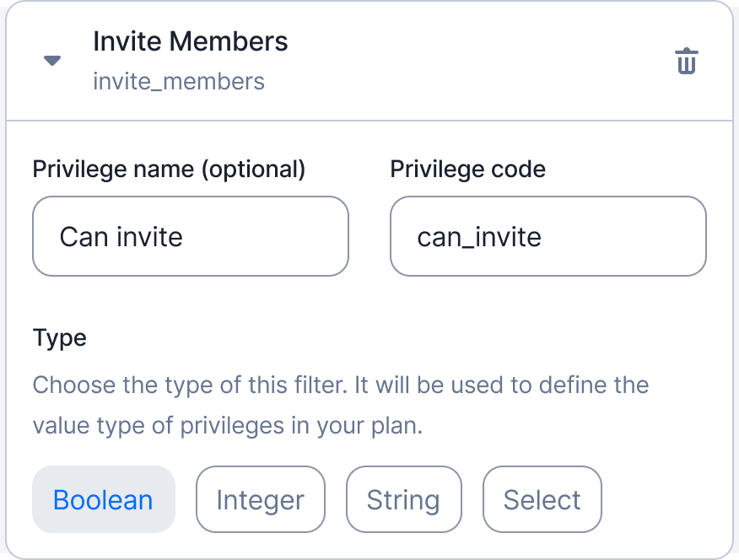This screenshot has width=739, height=560.
Task: Click the invite_members code text
Action: click(x=179, y=82)
